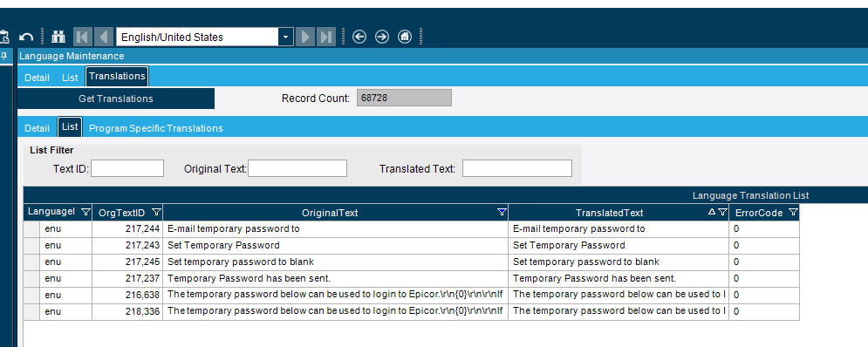Open Detail tab beside the Translations tab
Image resolution: width=868 pixels, height=347 pixels.
pyautogui.click(x=38, y=78)
